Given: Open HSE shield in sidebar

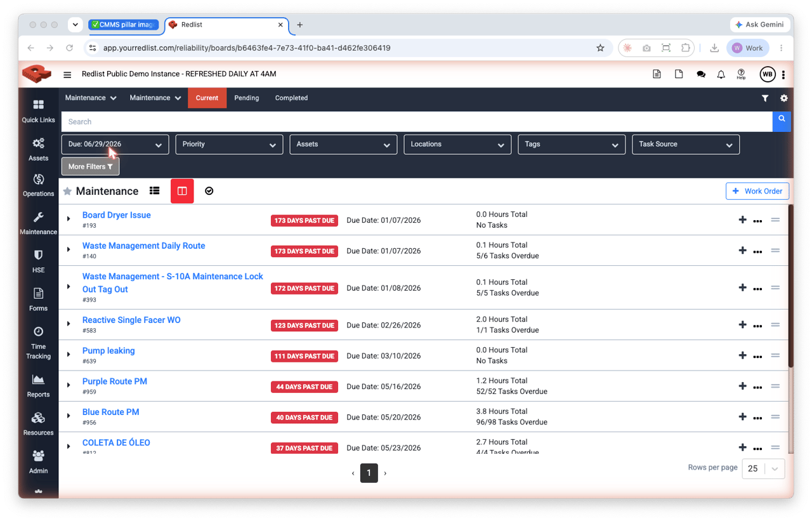Looking at the screenshot, I should click(38, 261).
